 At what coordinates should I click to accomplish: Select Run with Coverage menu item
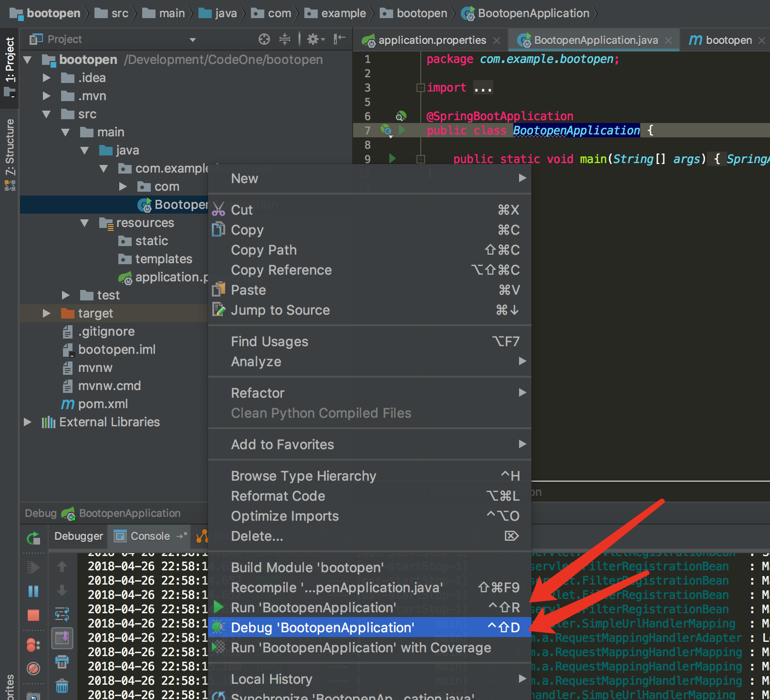pyautogui.click(x=370, y=648)
